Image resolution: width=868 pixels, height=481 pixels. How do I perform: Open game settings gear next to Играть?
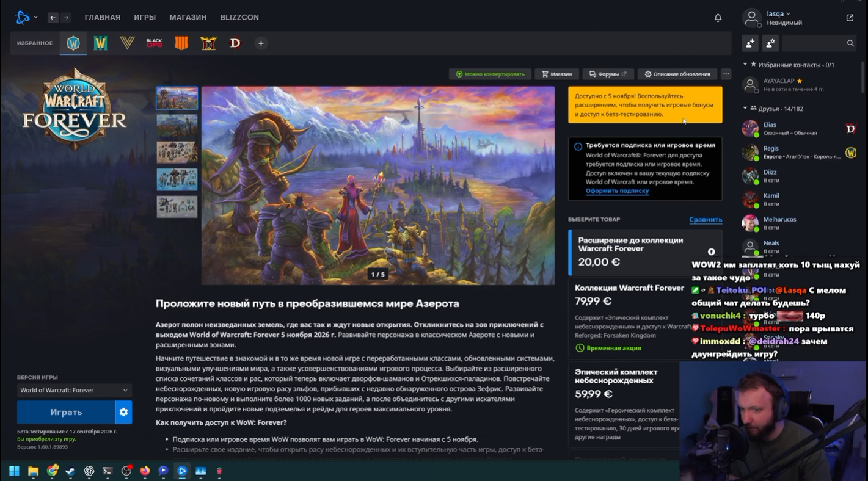point(123,412)
